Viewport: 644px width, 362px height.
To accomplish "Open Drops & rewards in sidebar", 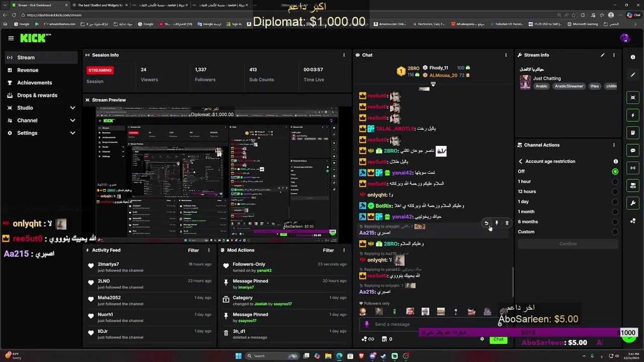I will point(41,95).
